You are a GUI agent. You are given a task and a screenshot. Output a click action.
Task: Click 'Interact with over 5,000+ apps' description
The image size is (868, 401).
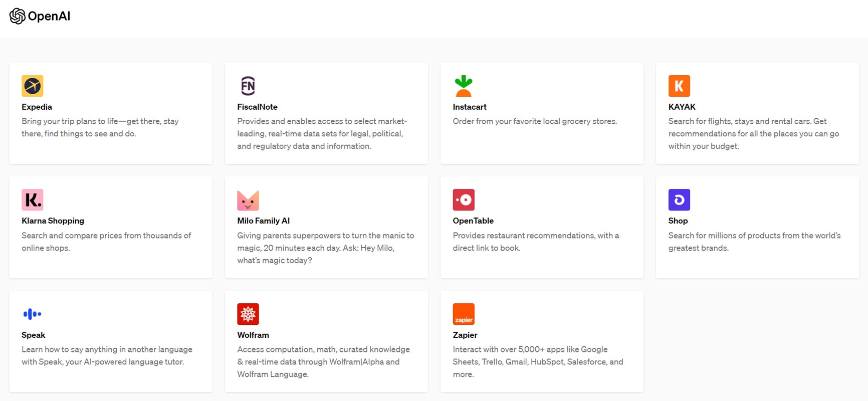pos(538,361)
